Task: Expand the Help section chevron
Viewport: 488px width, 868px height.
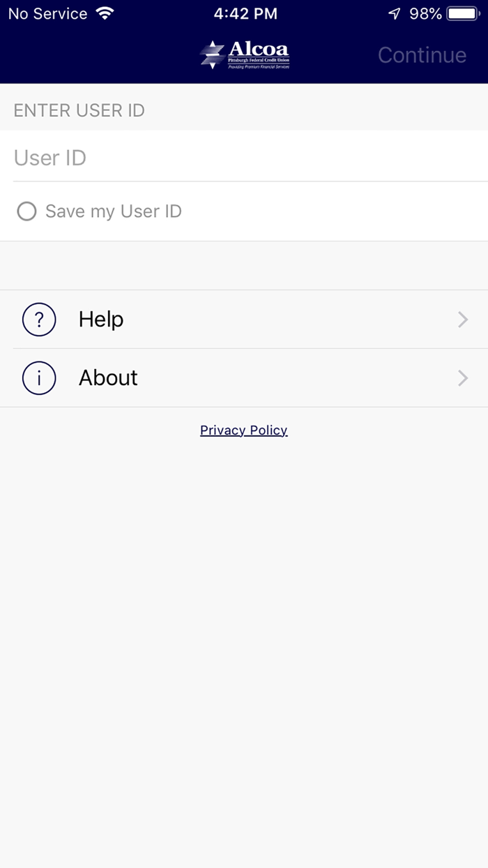Action: coord(462,319)
